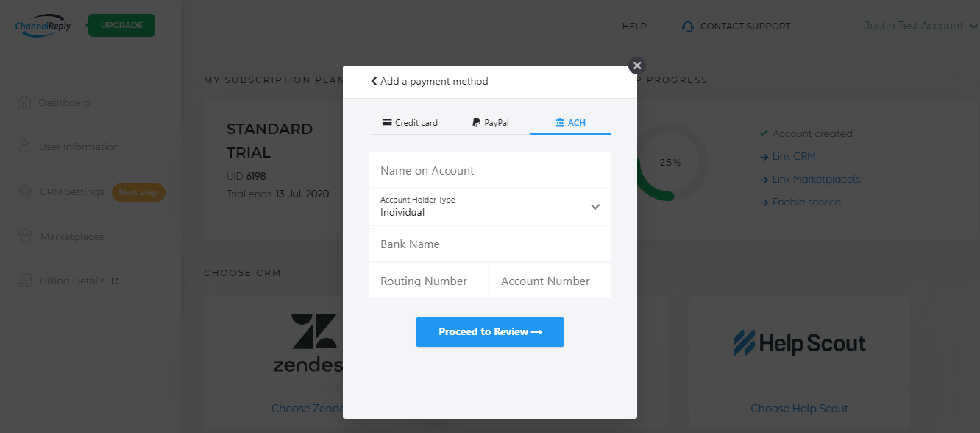Open User Information person icon
The height and width of the screenshot is (433, 980).
point(24,147)
